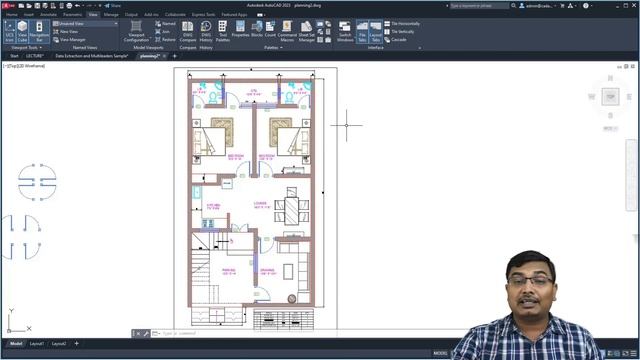Open Interface panel dialog launcher arrow
The width and height of the screenshot is (640, 360).
(x=420, y=48)
